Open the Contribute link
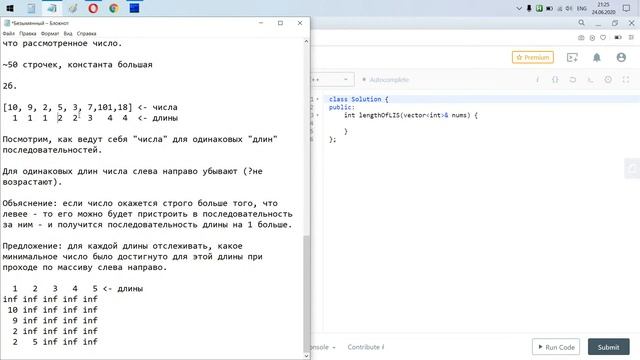Viewport: 640px width, 360px height. coord(366,347)
